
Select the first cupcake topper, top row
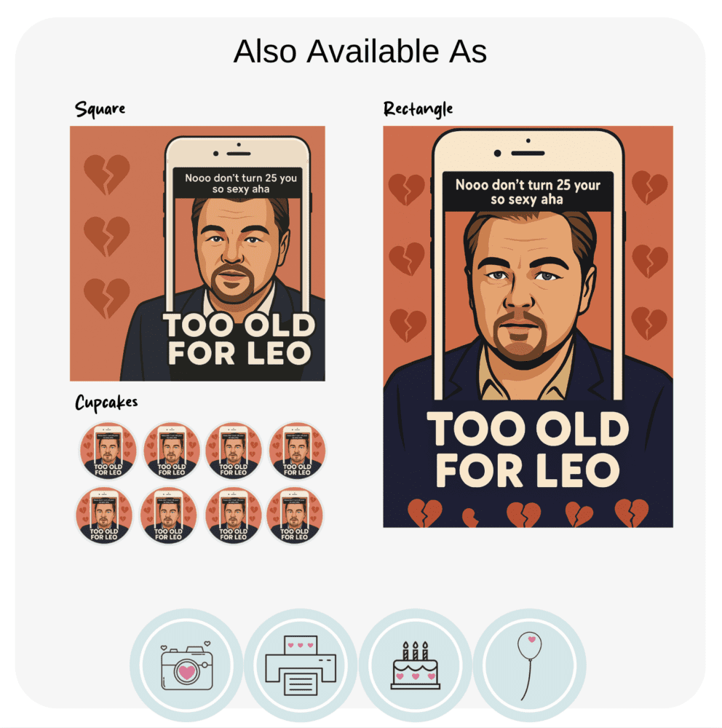108,451
